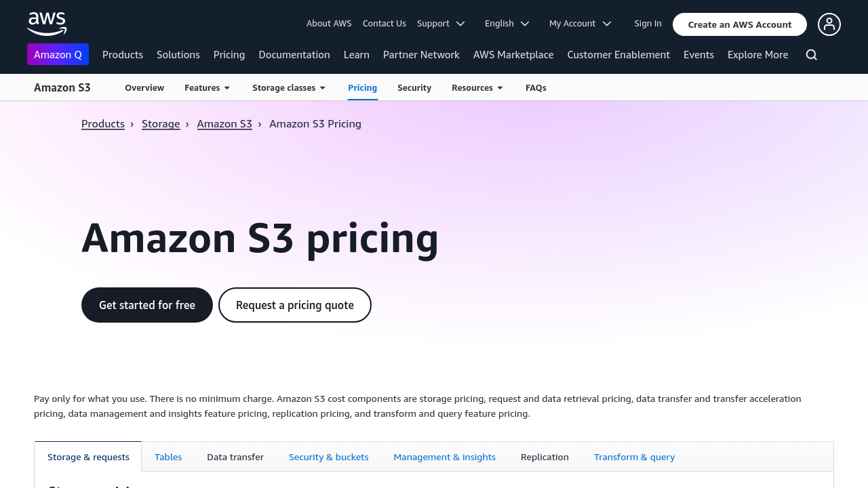The width and height of the screenshot is (868, 488).
Task: Expand the Support dropdown
Action: pyautogui.click(x=441, y=24)
